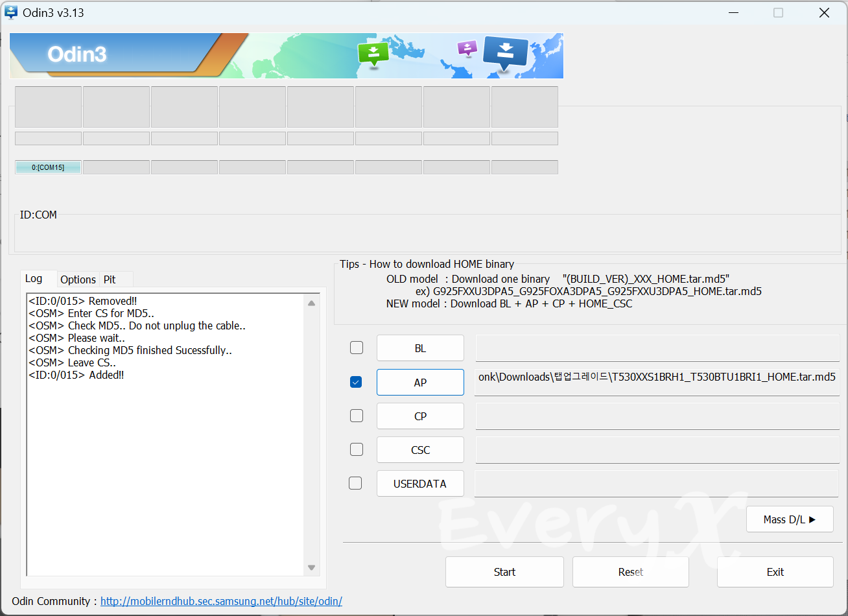
Task: Click the Exit button
Action: coord(775,572)
